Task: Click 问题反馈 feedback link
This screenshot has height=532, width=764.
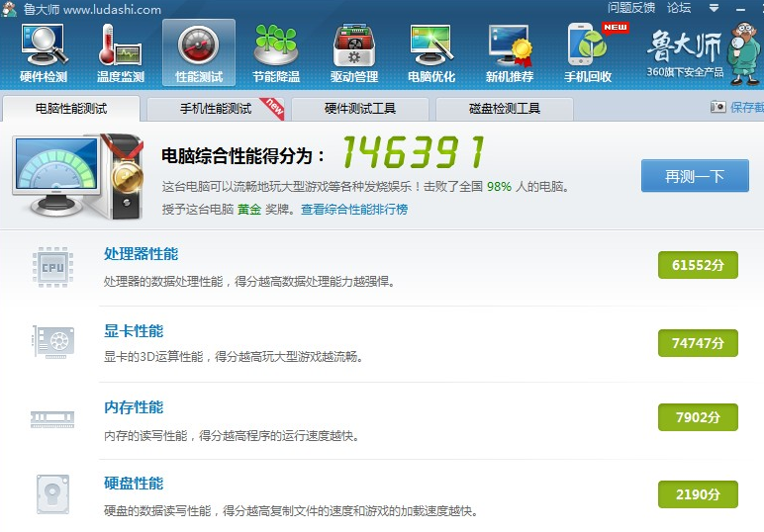Action: coord(631,8)
